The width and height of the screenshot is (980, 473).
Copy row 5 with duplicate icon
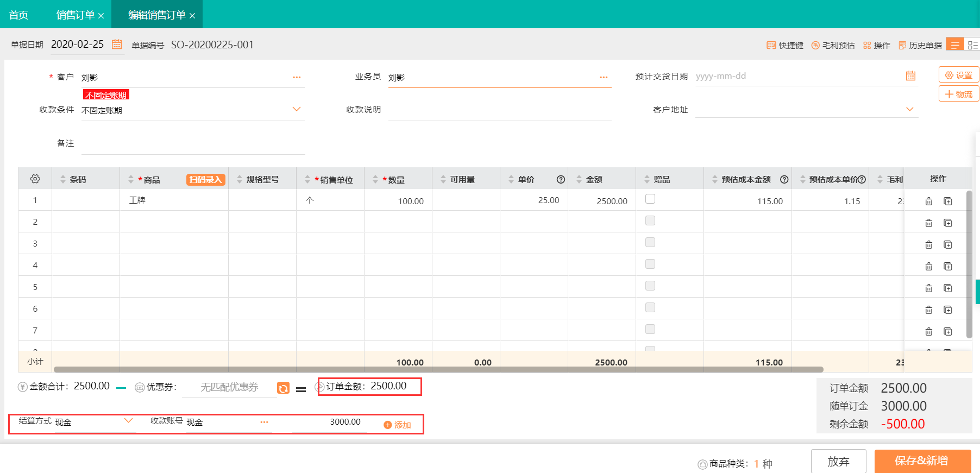pos(948,288)
